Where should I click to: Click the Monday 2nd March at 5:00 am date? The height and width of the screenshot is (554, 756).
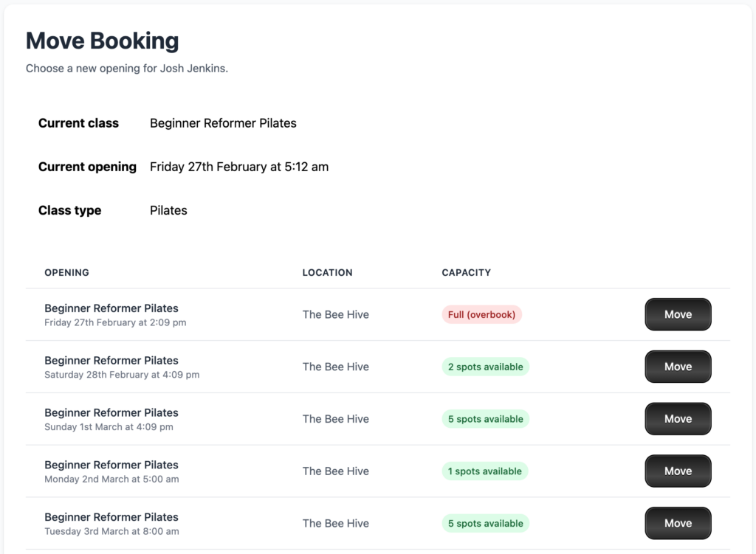[111, 479]
